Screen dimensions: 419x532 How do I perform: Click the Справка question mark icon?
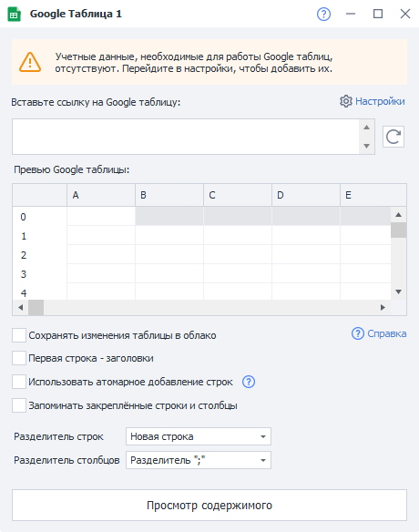358,333
